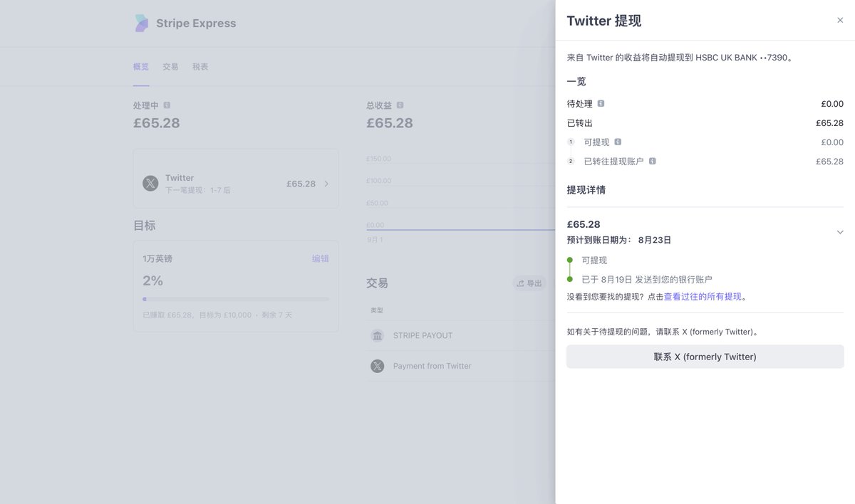Click info icon next to 总收益
Image resolution: width=855 pixels, height=504 pixels.
[400, 105]
